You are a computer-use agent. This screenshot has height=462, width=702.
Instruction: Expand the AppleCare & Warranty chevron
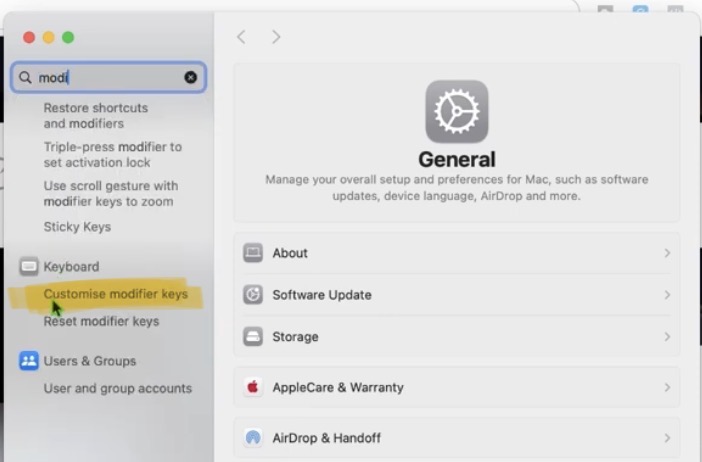667,387
